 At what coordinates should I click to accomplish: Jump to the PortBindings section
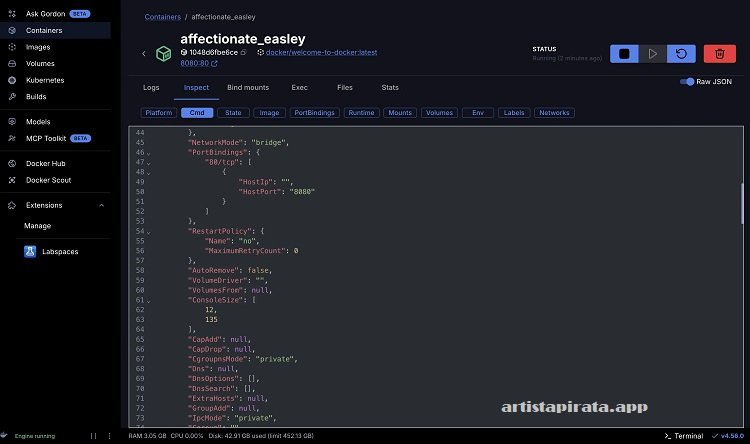pyautogui.click(x=314, y=113)
